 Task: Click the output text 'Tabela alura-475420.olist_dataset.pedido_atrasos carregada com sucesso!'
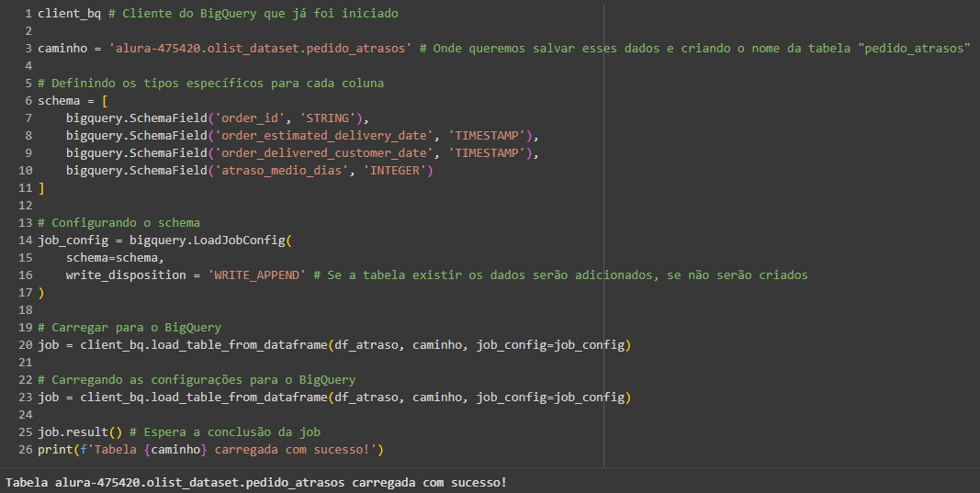256,483
